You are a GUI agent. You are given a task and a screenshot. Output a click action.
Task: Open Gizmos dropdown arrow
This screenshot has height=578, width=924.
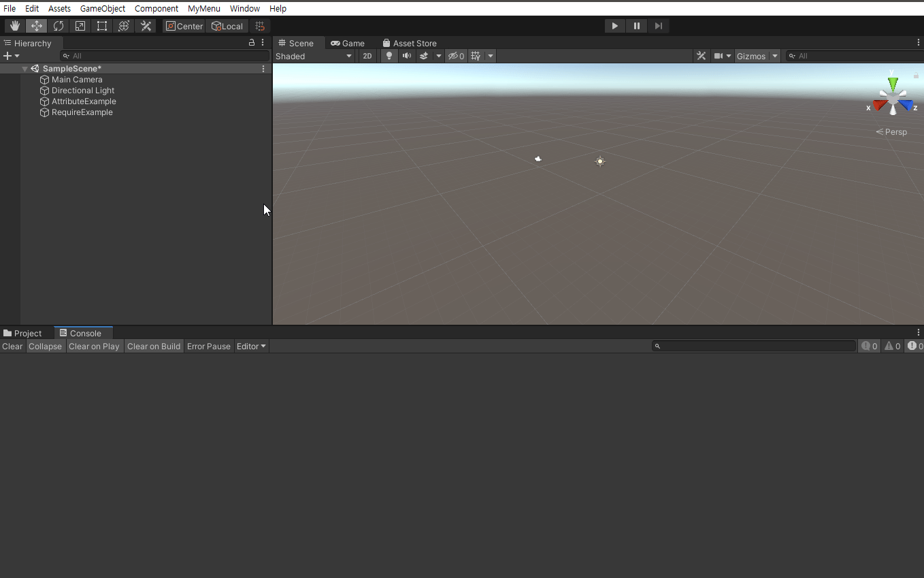pyautogui.click(x=775, y=56)
